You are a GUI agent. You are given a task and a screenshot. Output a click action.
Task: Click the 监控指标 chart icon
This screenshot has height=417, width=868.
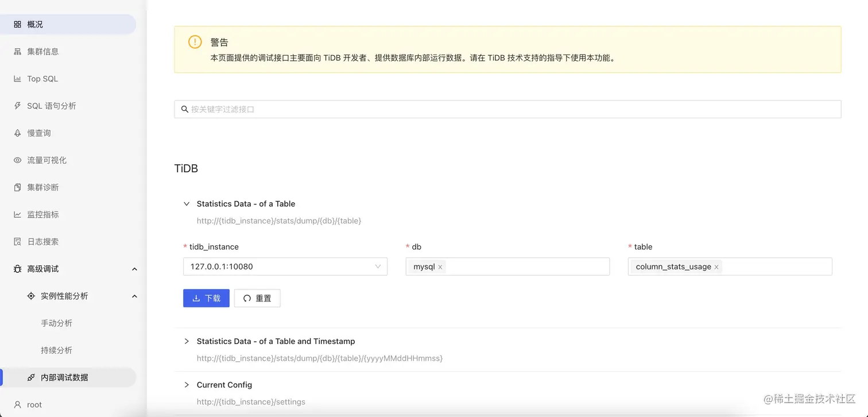(17, 214)
